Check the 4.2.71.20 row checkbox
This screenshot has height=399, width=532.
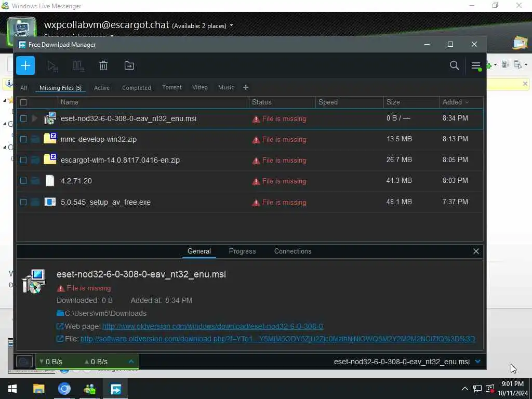coord(23,180)
